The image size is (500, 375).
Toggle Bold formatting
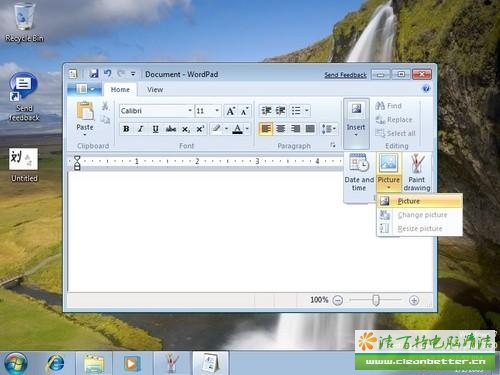click(126, 129)
